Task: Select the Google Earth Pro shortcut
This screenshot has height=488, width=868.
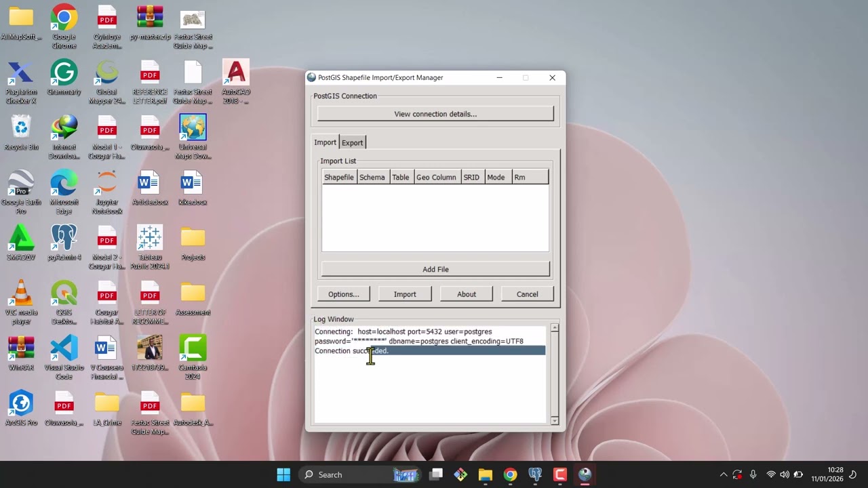Action: coord(21,192)
